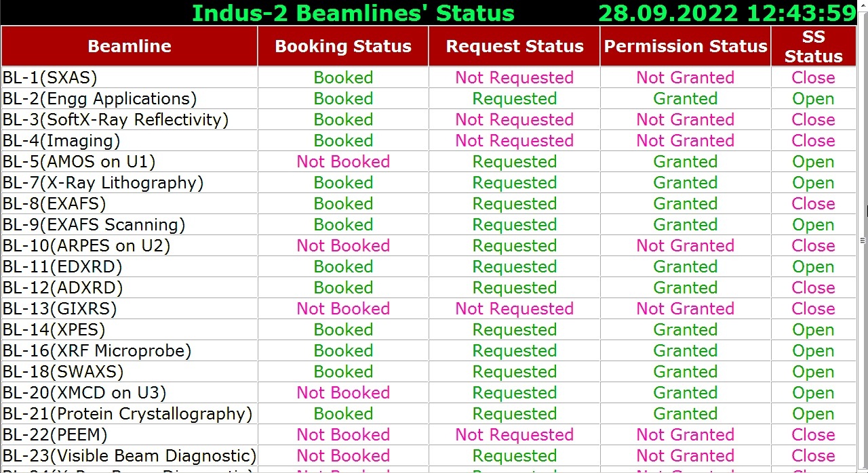
Task: Click Not Booked status for BL-5(AMOS on U1)
Action: (x=343, y=161)
